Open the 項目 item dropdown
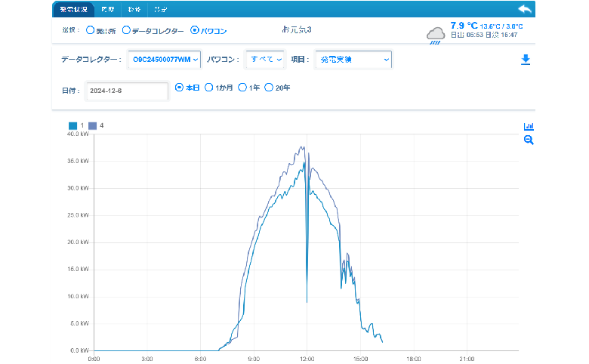This screenshot has width=589, height=364. (353, 59)
